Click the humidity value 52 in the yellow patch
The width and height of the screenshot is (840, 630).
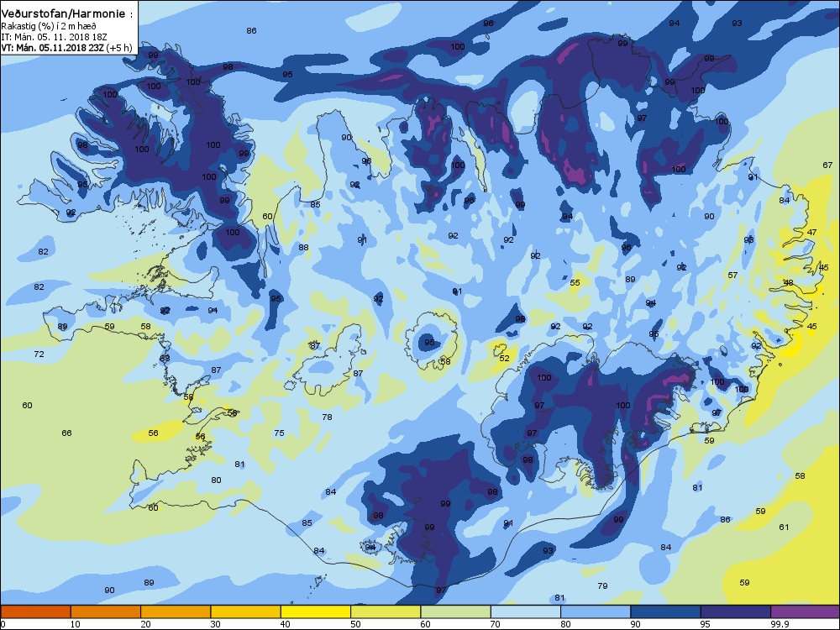tap(504, 359)
